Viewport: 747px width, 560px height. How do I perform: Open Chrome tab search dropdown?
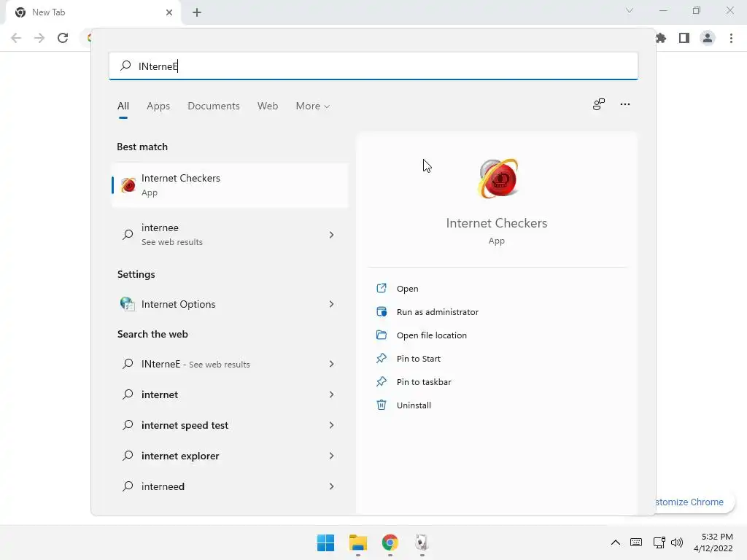point(630,10)
